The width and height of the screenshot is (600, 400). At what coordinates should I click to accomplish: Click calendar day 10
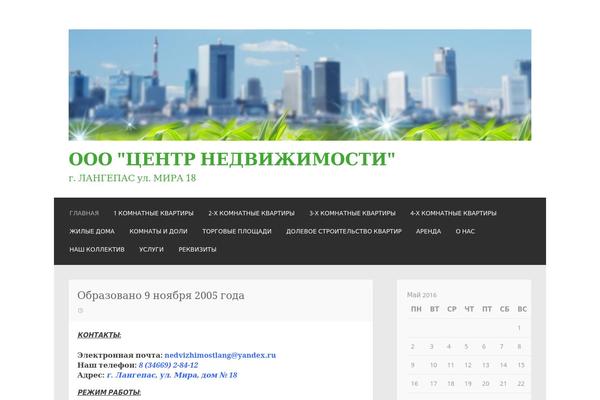point(434,365)
